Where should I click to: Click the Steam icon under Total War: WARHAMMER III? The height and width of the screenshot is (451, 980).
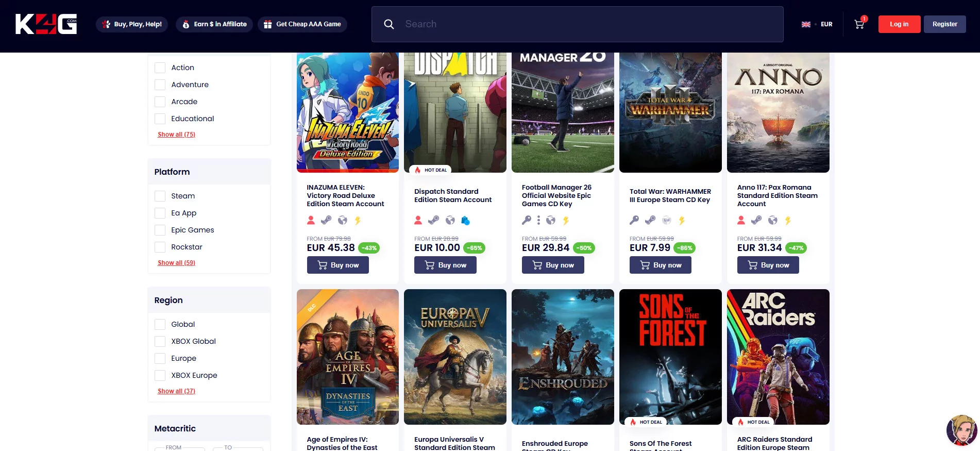[650, 221]
